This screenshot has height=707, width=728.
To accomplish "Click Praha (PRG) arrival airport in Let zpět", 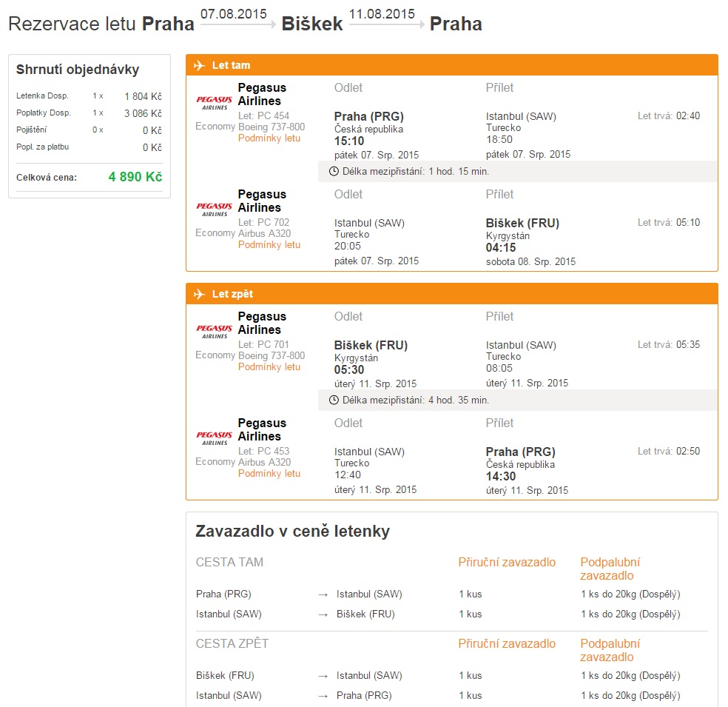I will (x=520, y=452).
